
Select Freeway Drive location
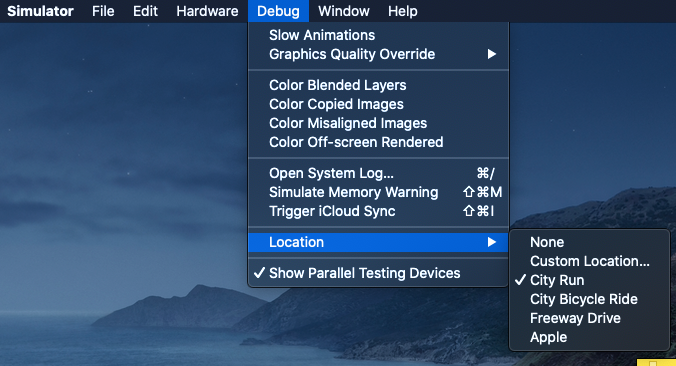tap(589, 318)
